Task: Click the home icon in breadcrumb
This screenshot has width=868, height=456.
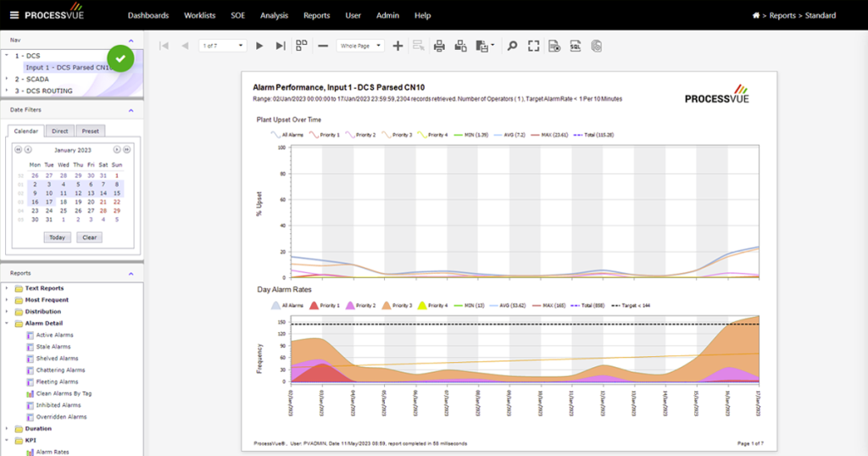Action: pos(755,15)
